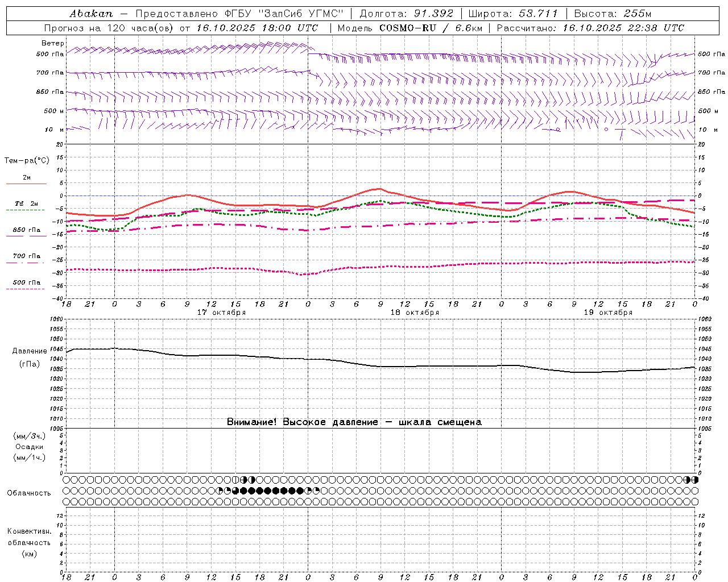
Task: Click the "(гПа)" unit label under Давление
Action: pyautogui.click(x=29, y=364)
